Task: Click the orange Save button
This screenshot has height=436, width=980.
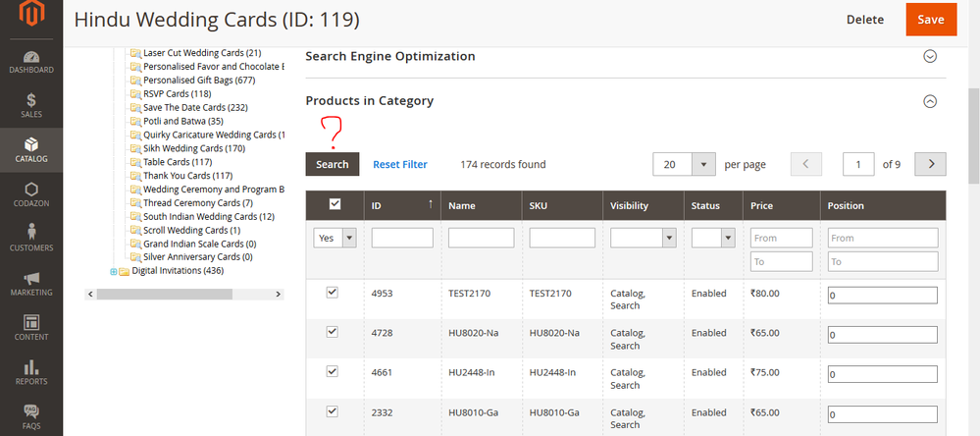Action: pyautogui.click(x=930, y=20)
